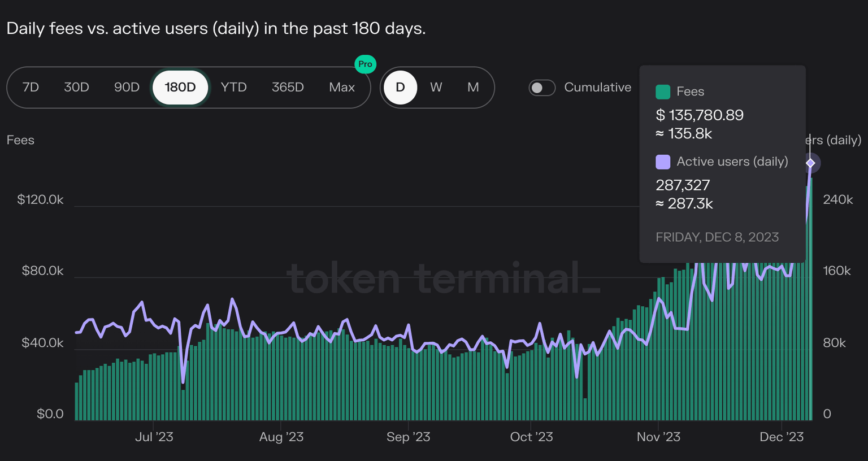Click the green Fees legend swatch
The image size is (868, 461).
(x=663, y=92)
